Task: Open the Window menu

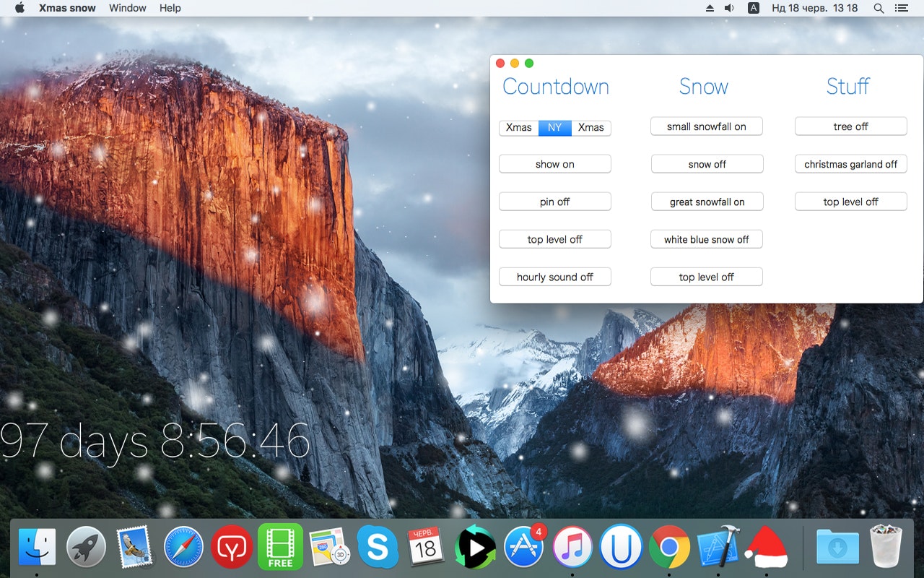Action: (x=128, y=8)
